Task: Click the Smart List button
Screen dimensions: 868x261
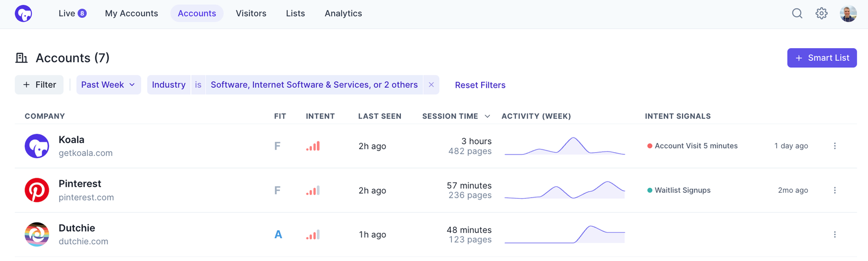Action: 821,58
